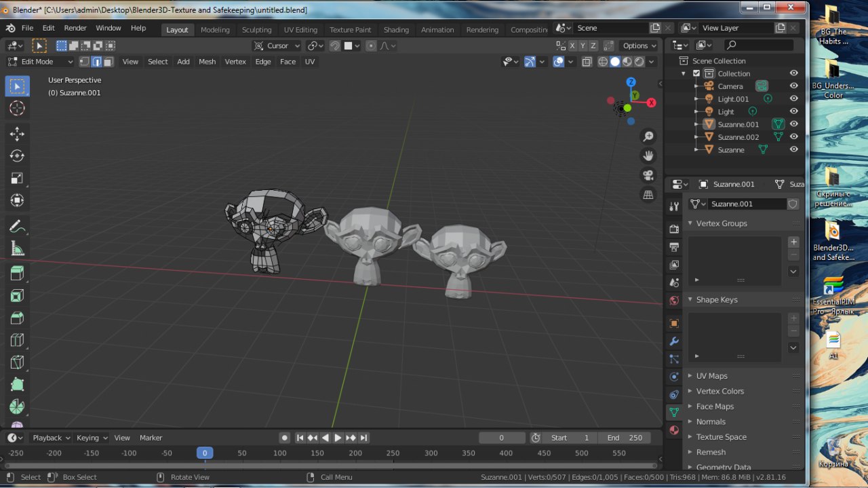Toggle auto keying record button
Viewport: 868px width, 488px height.
click(285, 438)
